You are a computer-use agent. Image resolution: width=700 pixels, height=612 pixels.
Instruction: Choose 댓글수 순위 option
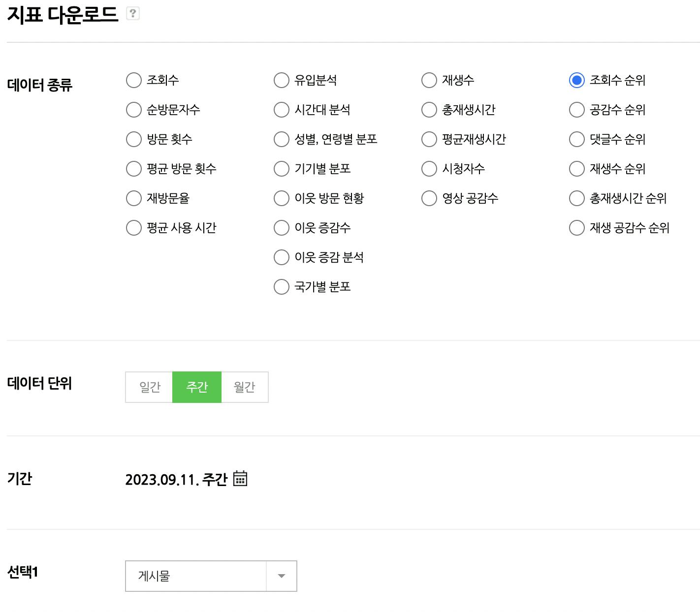tap(577, 139)
